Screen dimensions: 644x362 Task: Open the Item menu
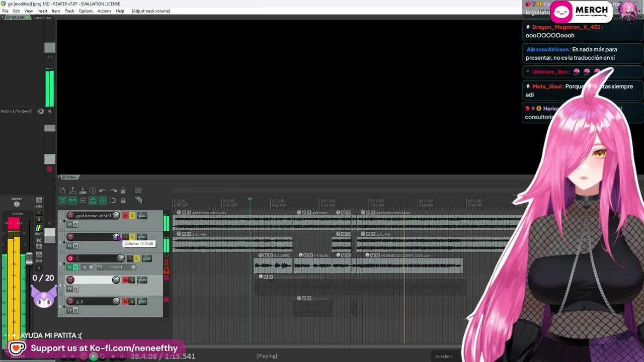pos(56,11)
